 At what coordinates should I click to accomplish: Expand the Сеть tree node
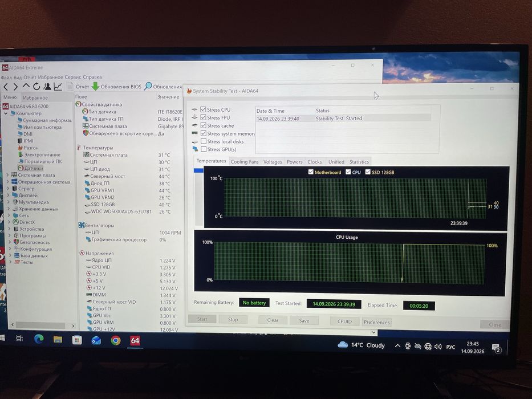9,215
